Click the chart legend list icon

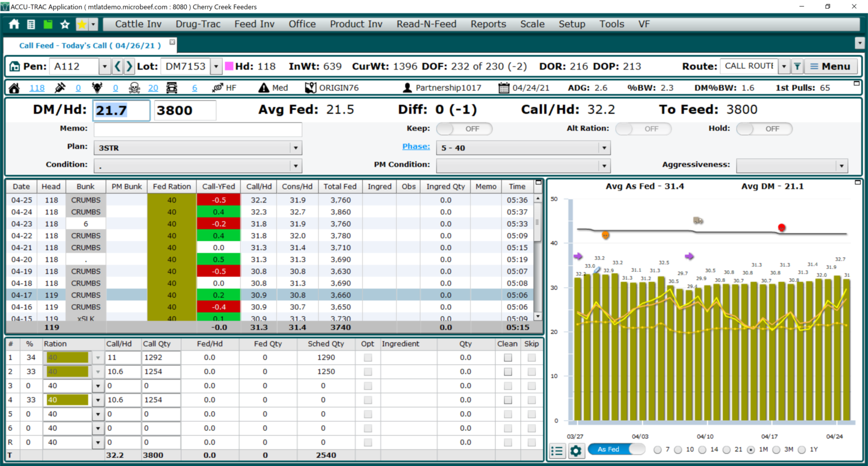coord(558,451)
